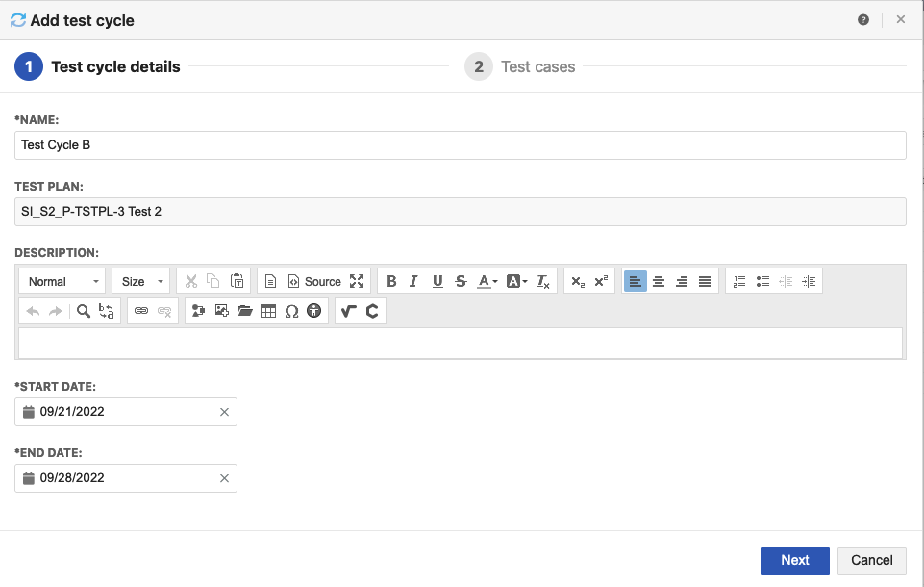Click the Cancel button

click(x=871, y=560)
